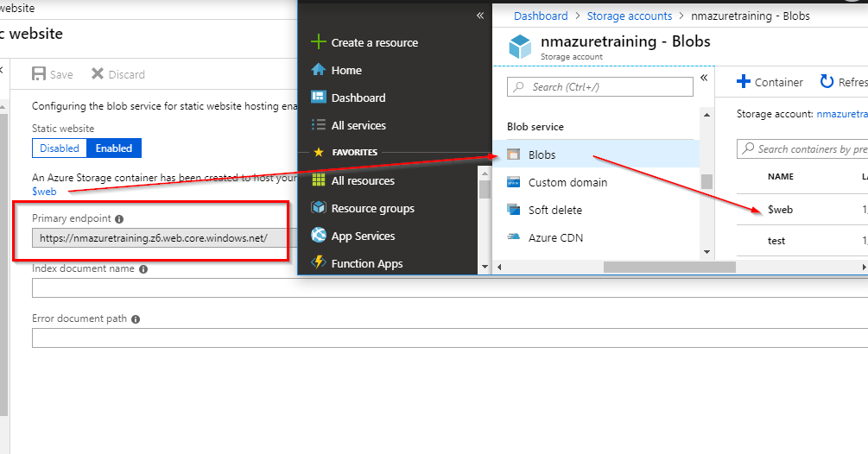Image resolution: width=868 pixels, height=454 pixels.
Task: Click scroll right arrow on horizontal scrollbar
Action: pyautogui.click(x=864, y=268)
